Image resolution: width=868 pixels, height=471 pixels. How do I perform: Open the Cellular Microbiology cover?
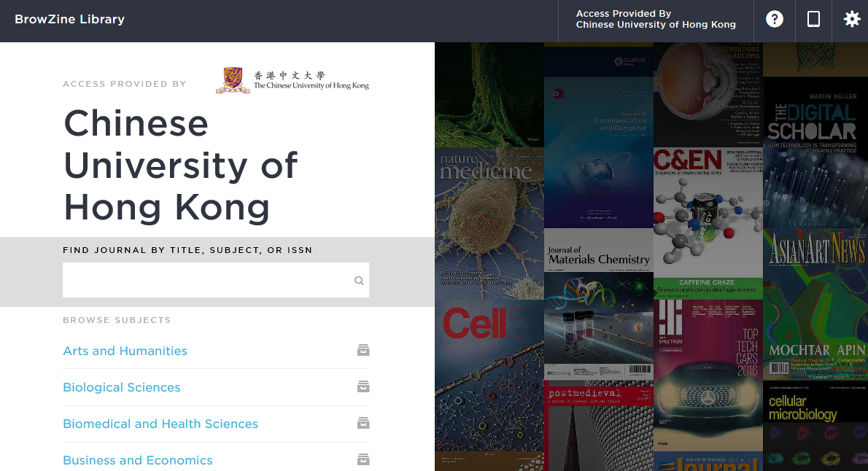[815, 426]
